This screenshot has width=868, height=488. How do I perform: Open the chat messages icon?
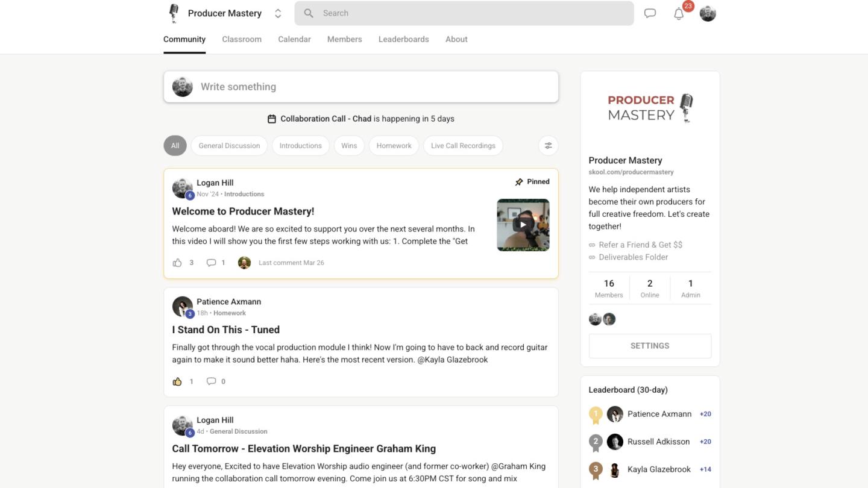pos(650,13)
